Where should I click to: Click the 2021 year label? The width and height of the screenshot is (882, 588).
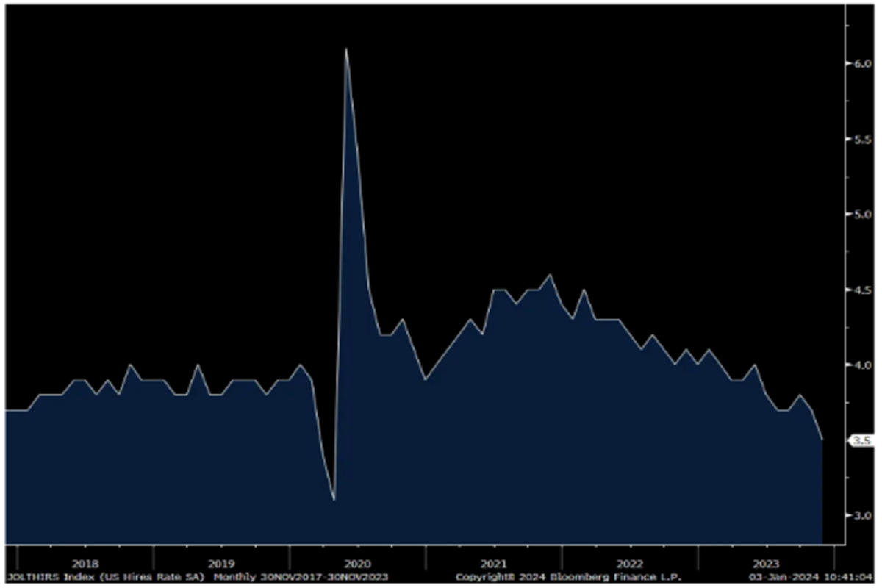tap(494, 564)
